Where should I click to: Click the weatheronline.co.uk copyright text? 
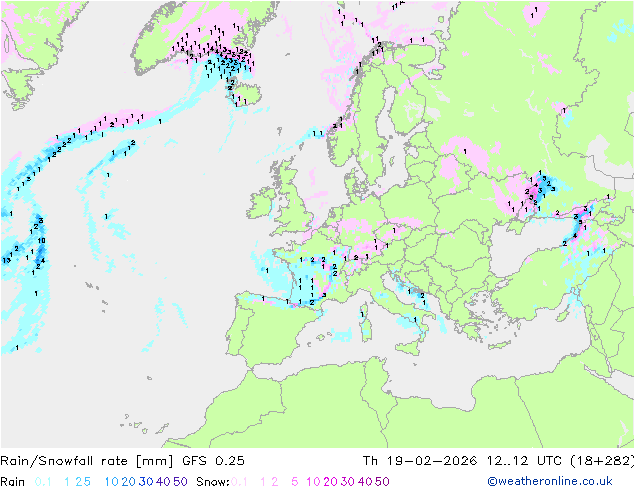click(x=550, y=482)
